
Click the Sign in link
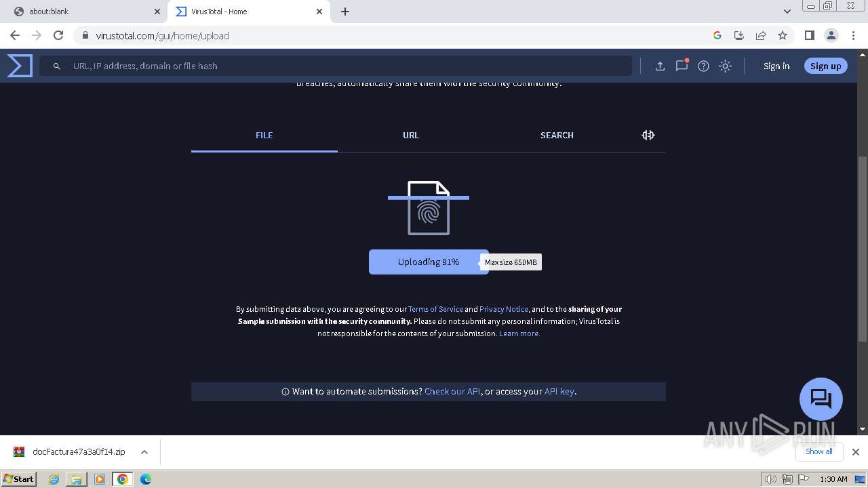pyautogui.click(x=776, y=66)
